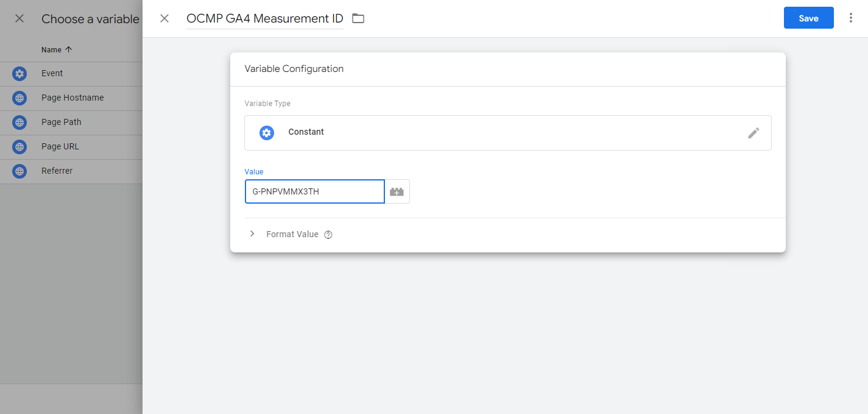868x414 pixels.
Task: Select the Referrer variable
Action: pos(71,171)
